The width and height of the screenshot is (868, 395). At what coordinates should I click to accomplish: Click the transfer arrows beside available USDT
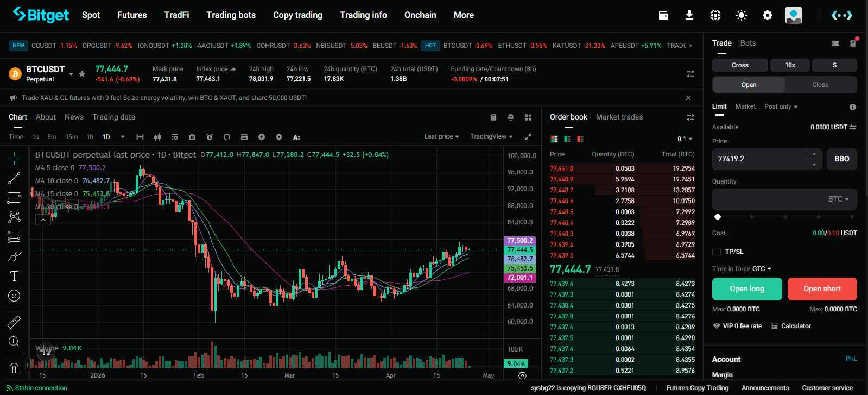click(853, 127)
